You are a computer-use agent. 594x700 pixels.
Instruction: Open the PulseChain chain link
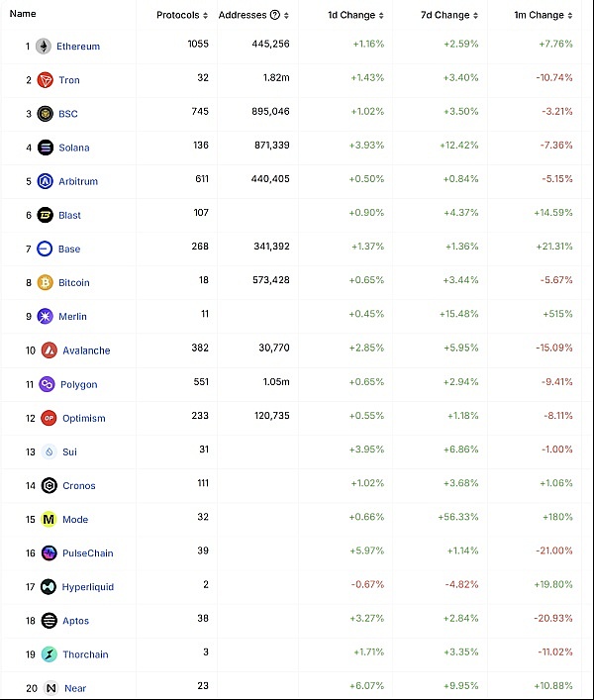[88, 553]
